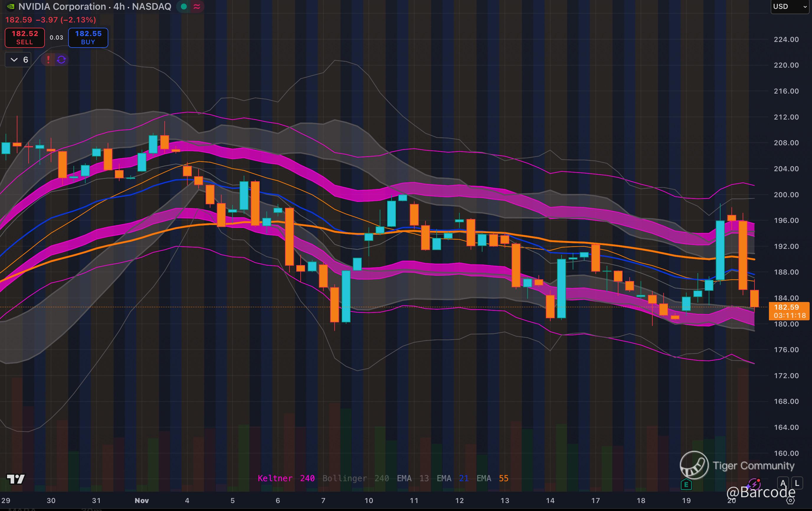
Task: Open chart settings hexagon gear icon
Action: click(790, 501)
